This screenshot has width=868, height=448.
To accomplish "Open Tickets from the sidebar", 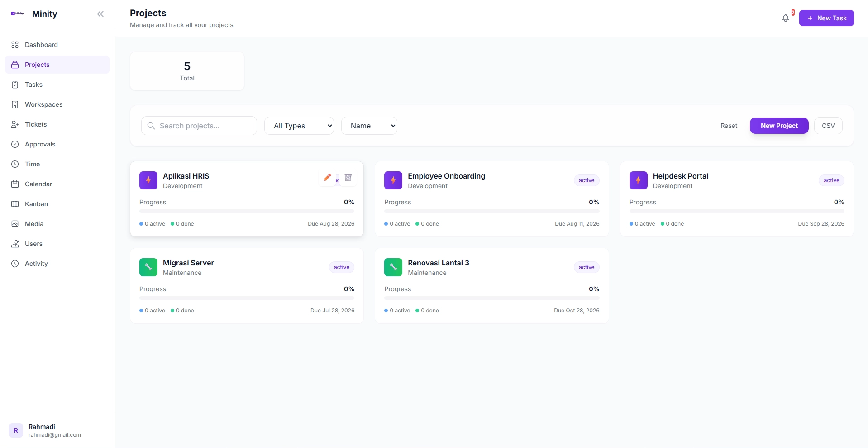I will pos(57,124).
